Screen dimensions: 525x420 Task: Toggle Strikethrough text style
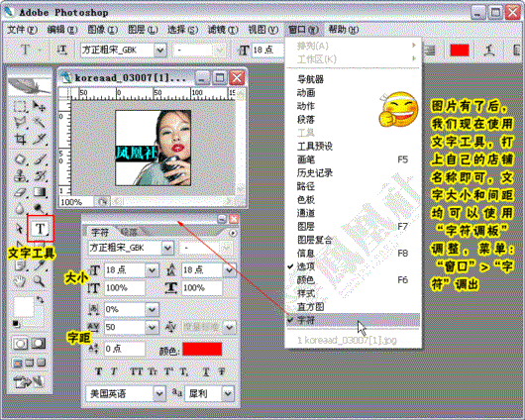pos(222,371)
